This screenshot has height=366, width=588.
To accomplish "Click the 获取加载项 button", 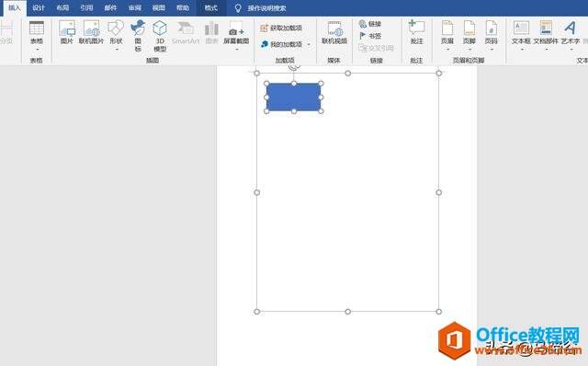I will coord(281,28).
